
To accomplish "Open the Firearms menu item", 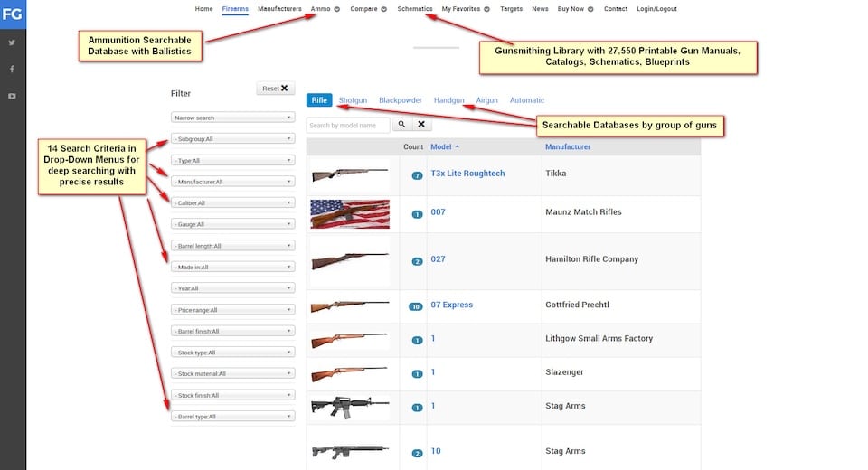I will pos(235,9).
